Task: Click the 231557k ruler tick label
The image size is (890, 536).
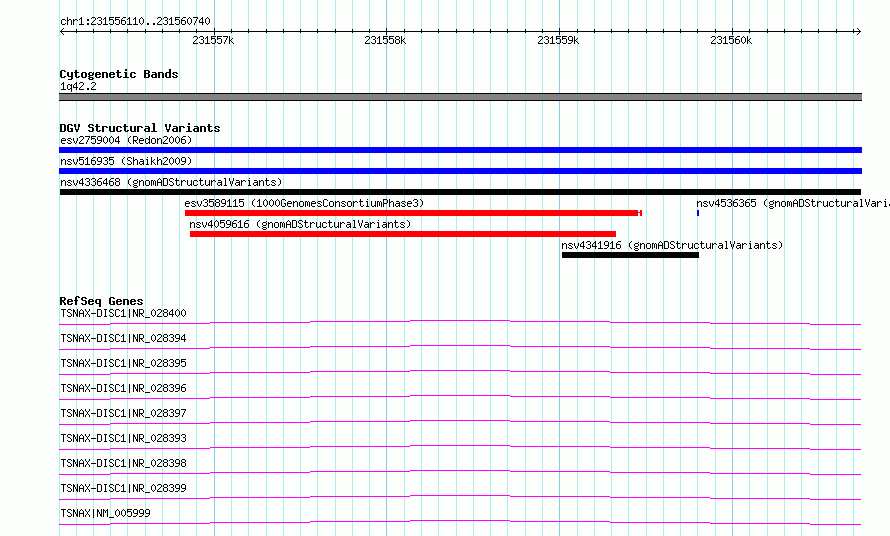Action: click(213, 40)
